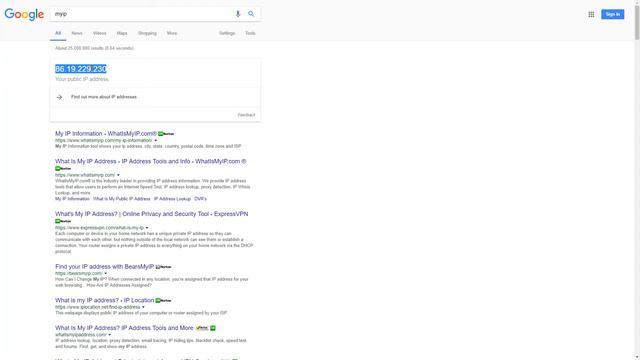
Task: Click the Feedback link
Action: point(247,115)
